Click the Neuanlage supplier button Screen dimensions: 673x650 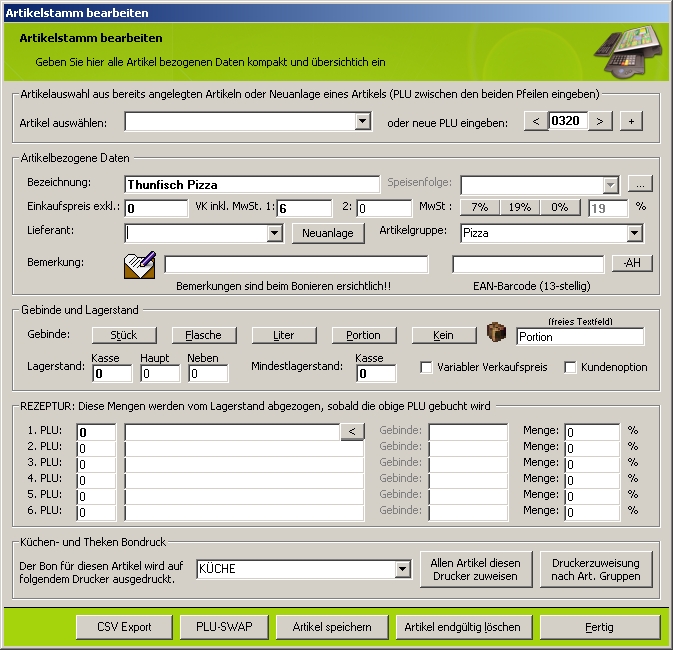point(328,233)
